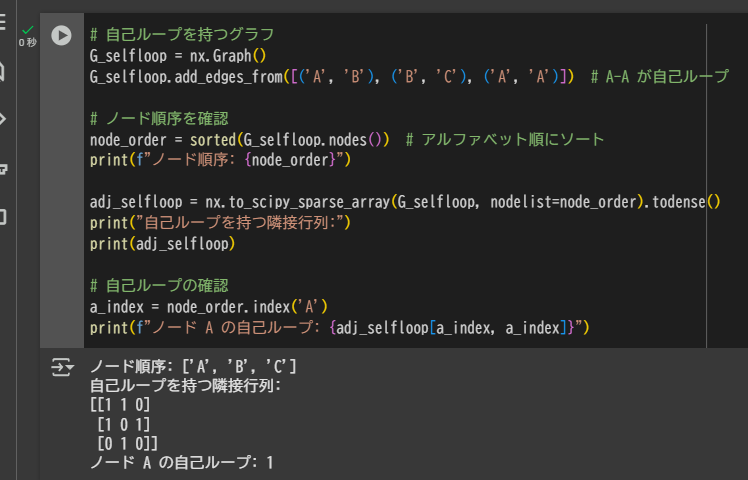The image size is (748, 480).
Task: Click the print line with 'ノード順序: {node_order}'
Action: pos(220,160)
